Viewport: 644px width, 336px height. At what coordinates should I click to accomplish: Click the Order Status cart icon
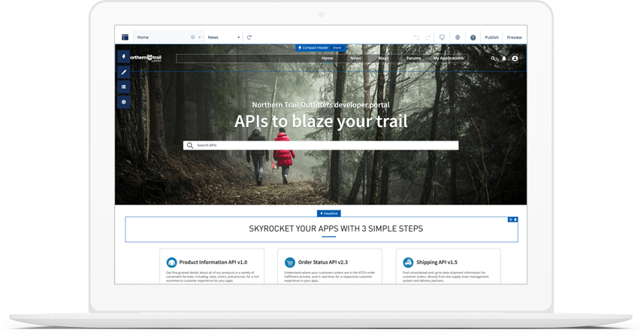290,262
